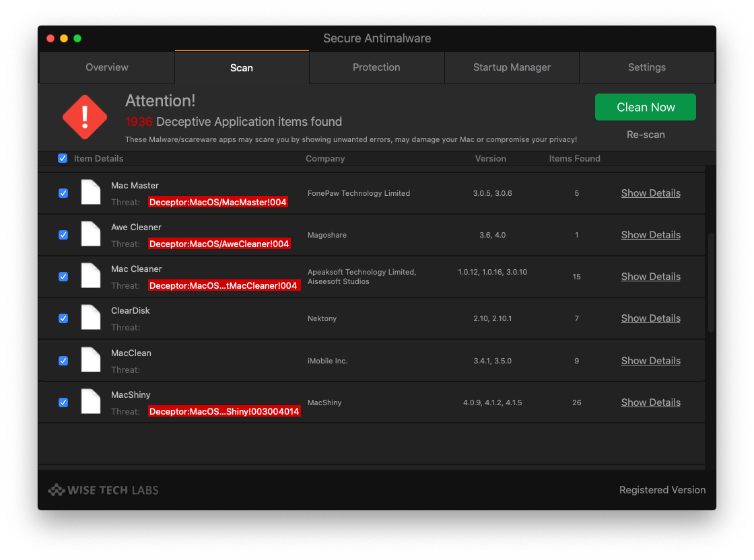Click the green fullscreen window button

[x=77, y=38]
